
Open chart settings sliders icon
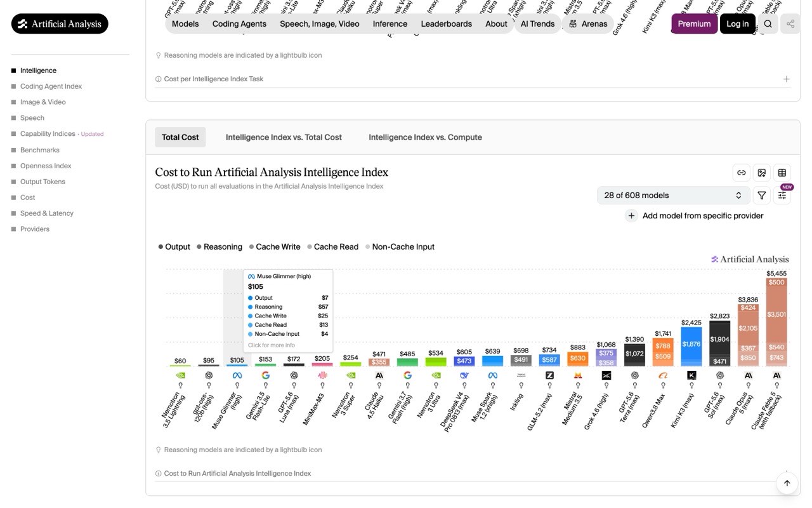(782, 196)
